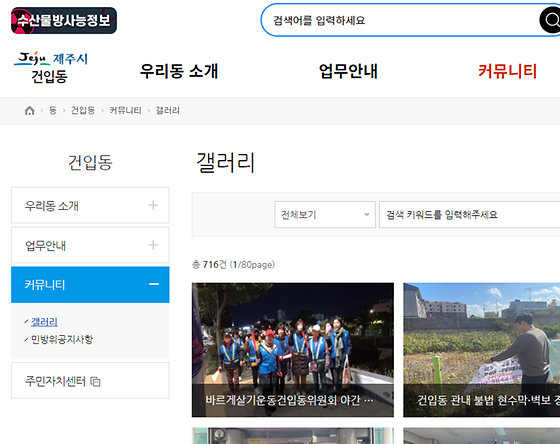This screenshot has height=444, width=560.
Task: Open 건입동 관내 불법 현수막 gallery thumbnail
Action: pyautogui.click(x=481, y=350)
